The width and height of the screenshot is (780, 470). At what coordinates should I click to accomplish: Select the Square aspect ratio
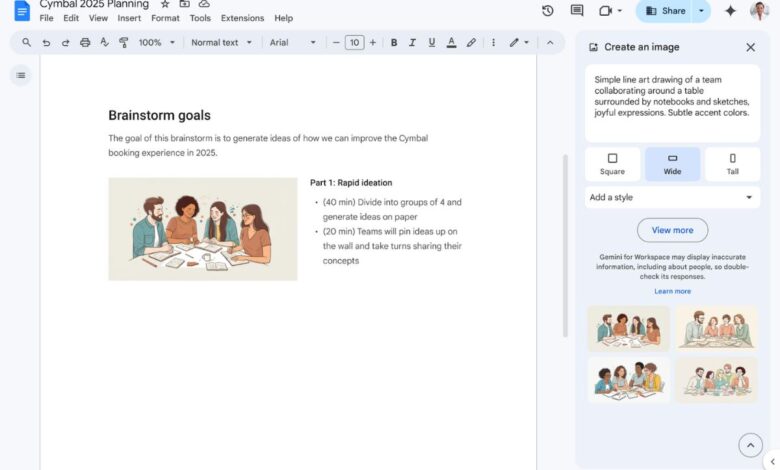[612, 164]
